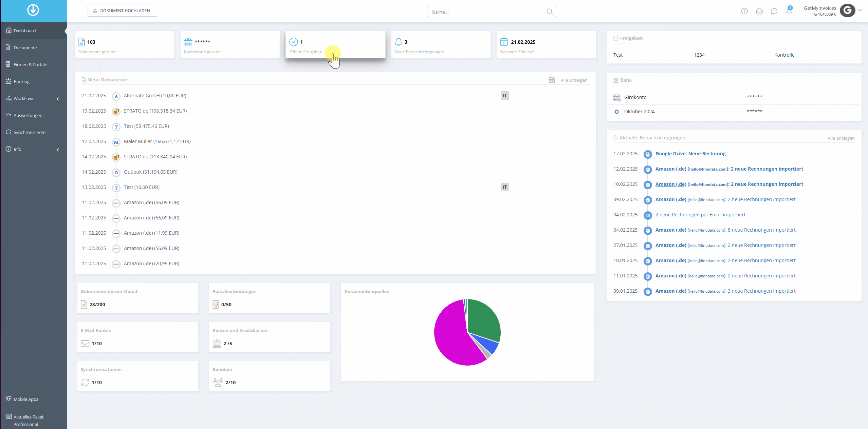Click the IT tag on Alternate GmbH row
Viewport: 868px width, 429px height.
(505, 96)
